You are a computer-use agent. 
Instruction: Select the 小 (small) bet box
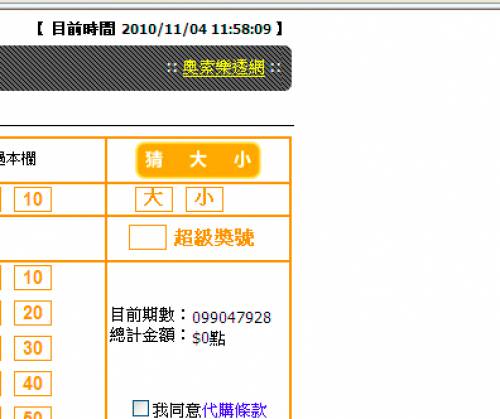204,199
